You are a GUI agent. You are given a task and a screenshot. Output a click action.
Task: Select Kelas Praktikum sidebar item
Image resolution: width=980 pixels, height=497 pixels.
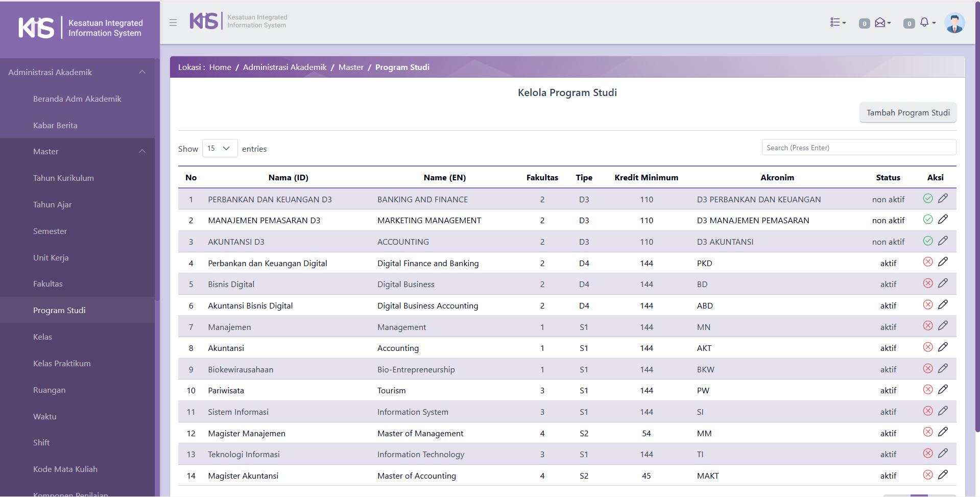point(62,363)
